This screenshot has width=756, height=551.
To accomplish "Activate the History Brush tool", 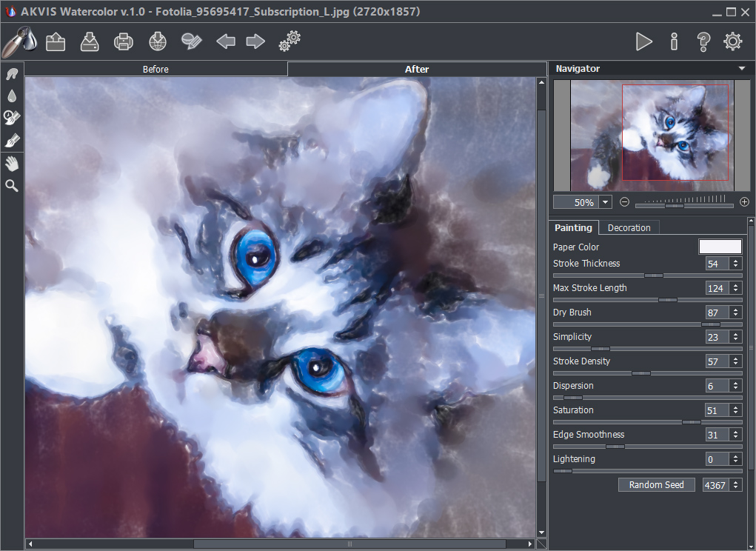I will pos(12,117).
